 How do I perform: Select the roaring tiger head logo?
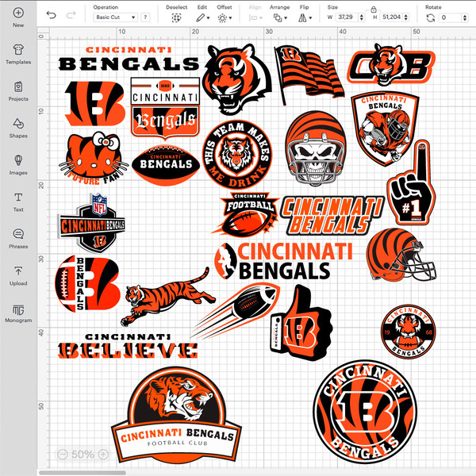click(x=237, y=79)
